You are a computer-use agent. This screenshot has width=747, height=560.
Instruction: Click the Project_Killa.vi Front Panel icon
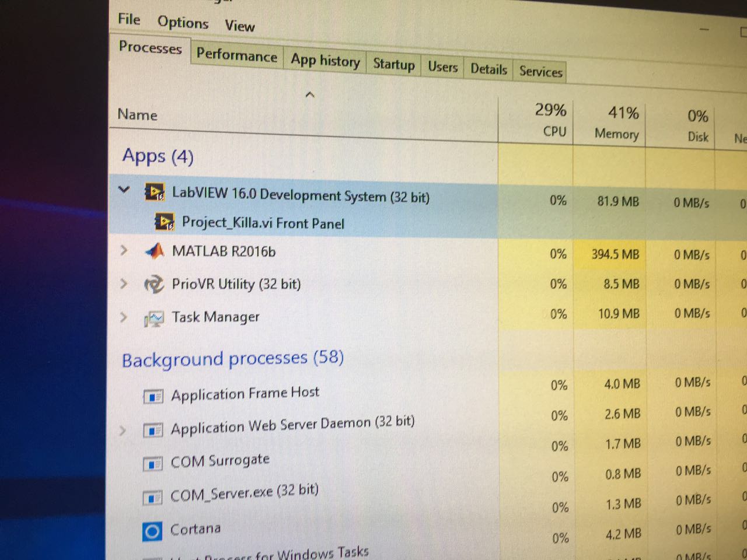[x=164, y=222]
